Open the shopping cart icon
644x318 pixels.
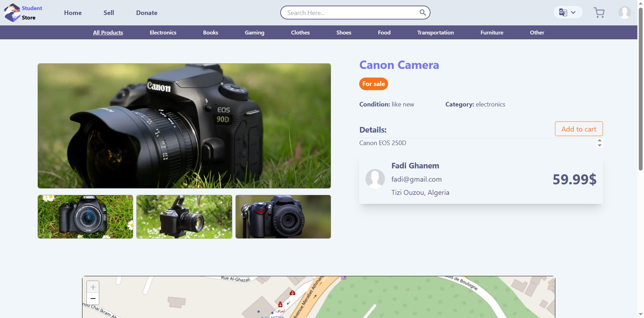(599, 13)
